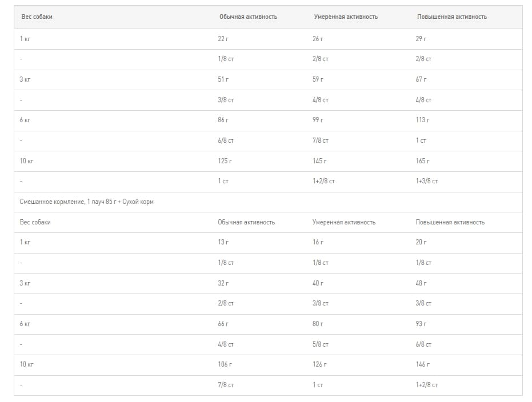Click the "Смешанное кормление" section heading row
Screen dimensions: 532x402
click(87, 202)
